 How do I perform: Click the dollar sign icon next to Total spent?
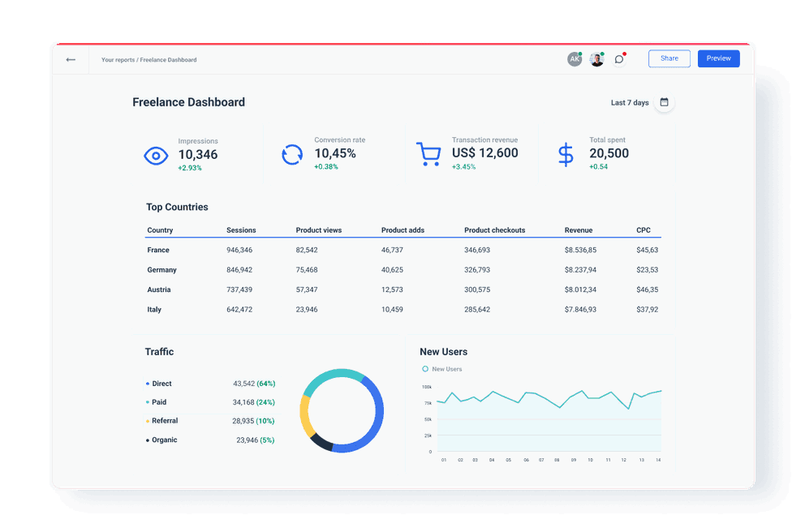coord(565,154)
